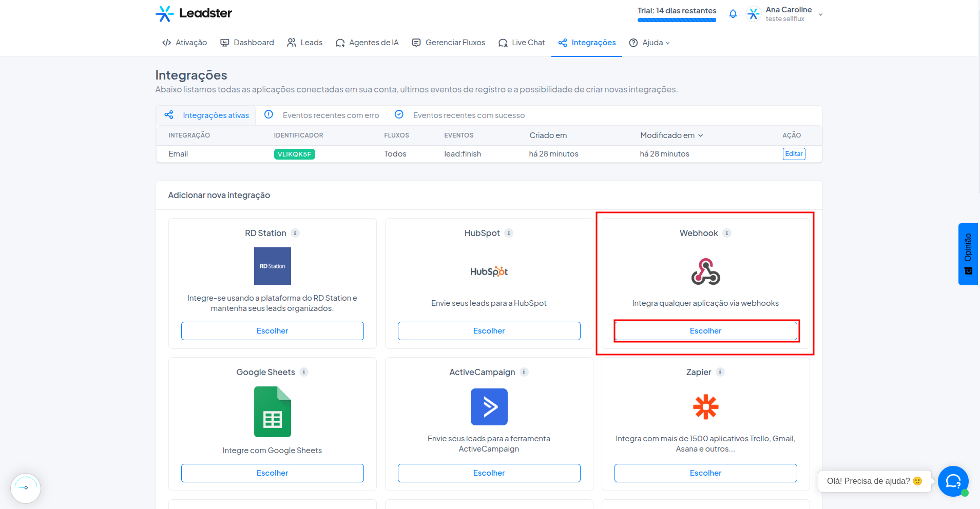This screenshot has height=509, width=980.
Task: Click the info icon next to ActiveCampaign
Action: (x=524, y=372)
